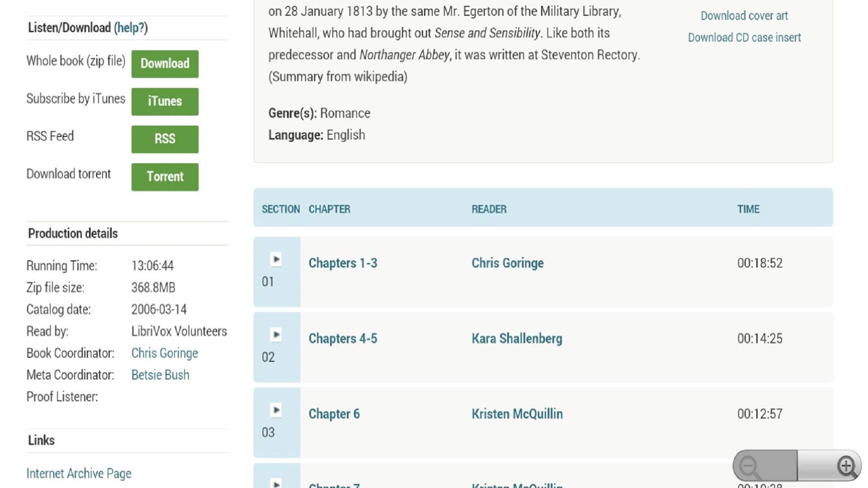The image size is (868, 488).
Task: Open the Chapters 1-3 chapter link
Action: (x=343, y=263)
